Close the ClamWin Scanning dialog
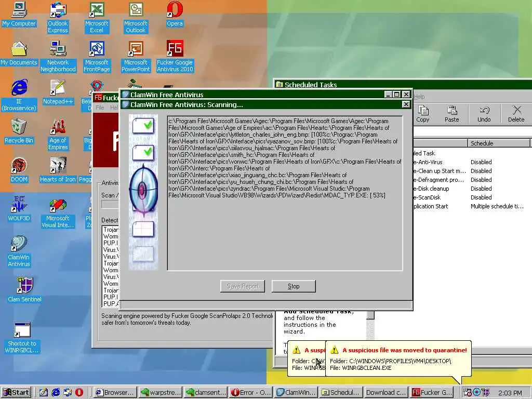532x399 pixels. click(x=406, y=104)
